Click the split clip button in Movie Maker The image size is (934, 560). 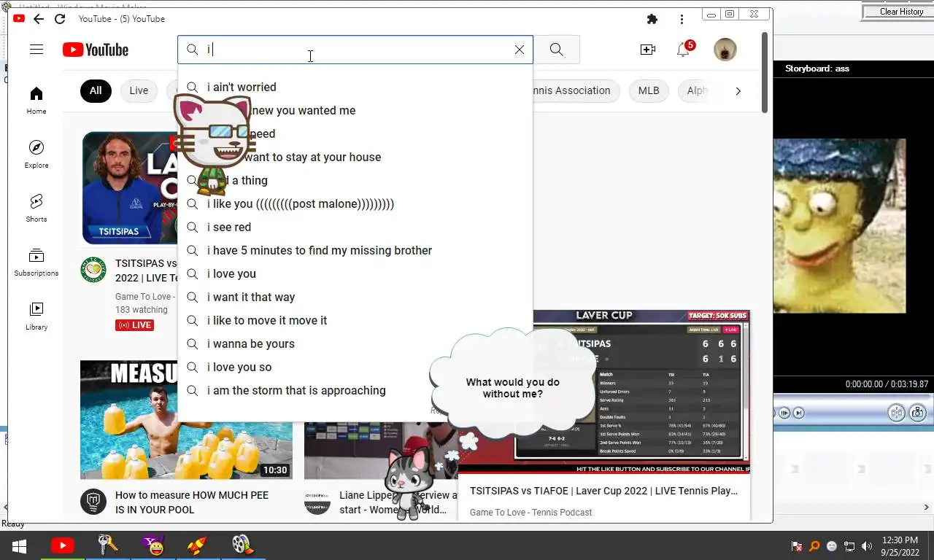point(896,413)
